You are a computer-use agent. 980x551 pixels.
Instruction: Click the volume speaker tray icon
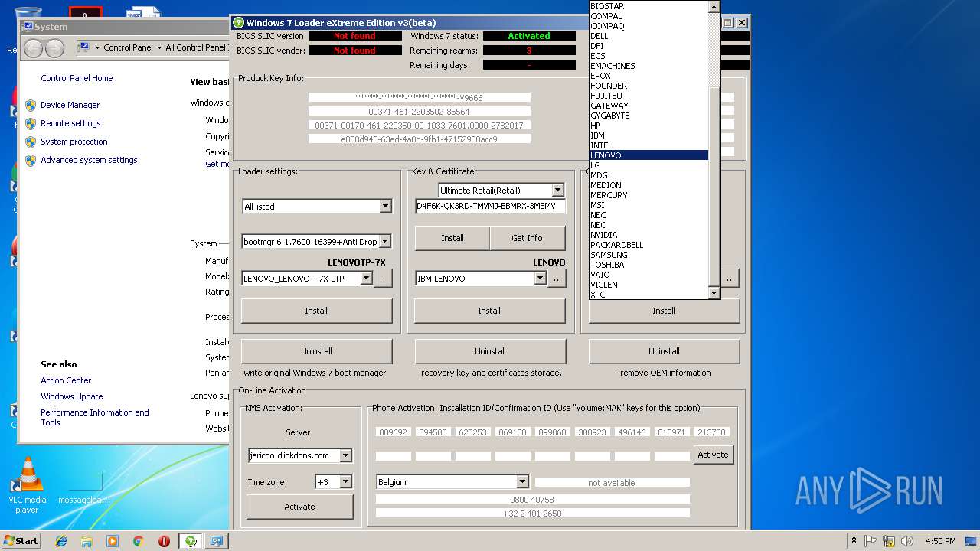click(x=906, y=541)
